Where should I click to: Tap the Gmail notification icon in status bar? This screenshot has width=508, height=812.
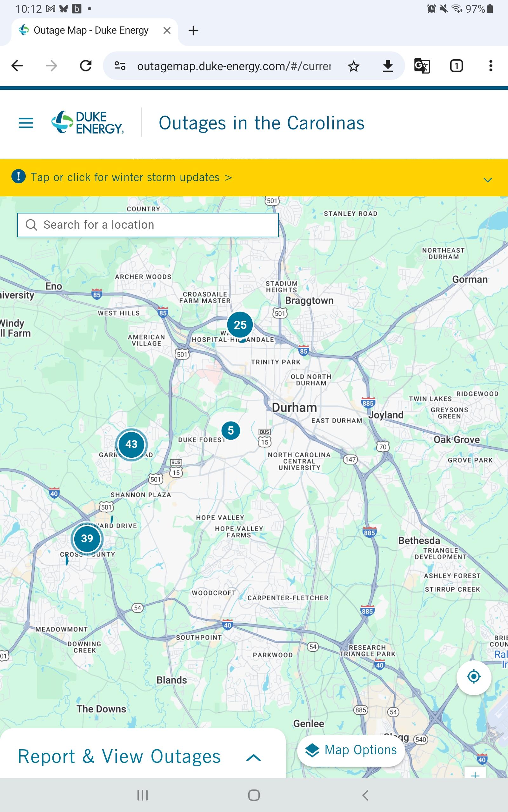50,9
